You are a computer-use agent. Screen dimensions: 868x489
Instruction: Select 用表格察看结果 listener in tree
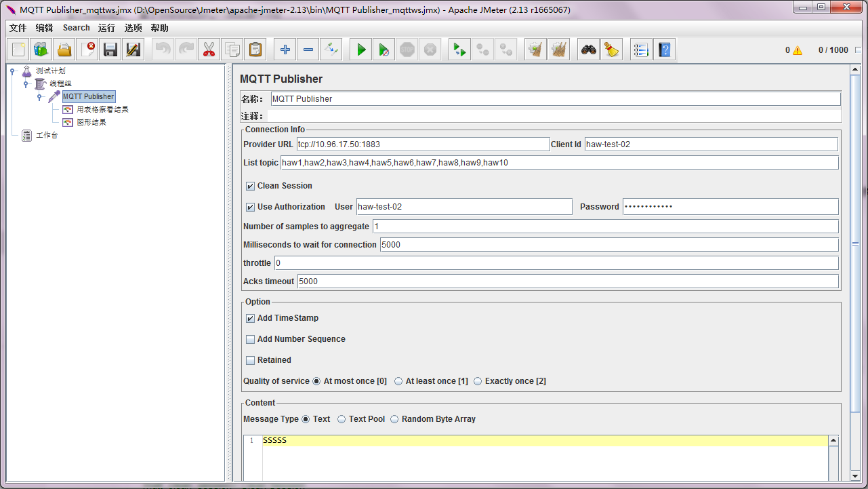click(x=102, y=109)
